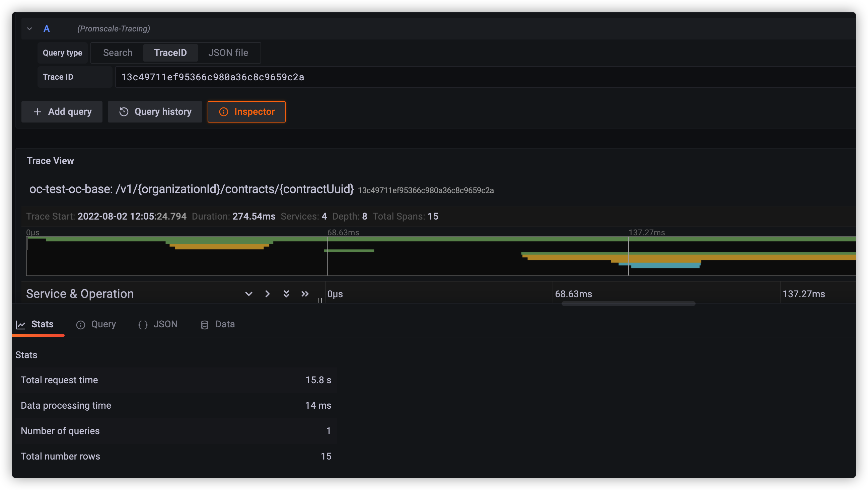Click the curly-braces icon on the JSON tab
This screenshot has width=868, height=490.
pyautogui.click(x=143, y=324)
